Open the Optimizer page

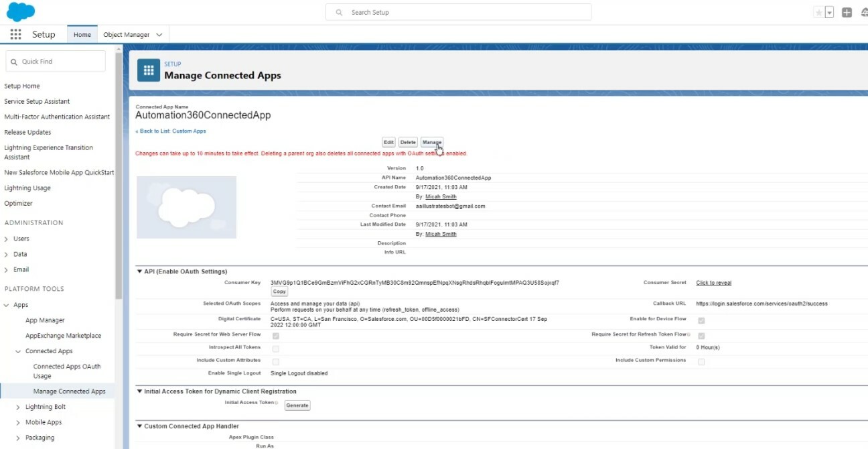pyautogui.click(x=18, y=203)
